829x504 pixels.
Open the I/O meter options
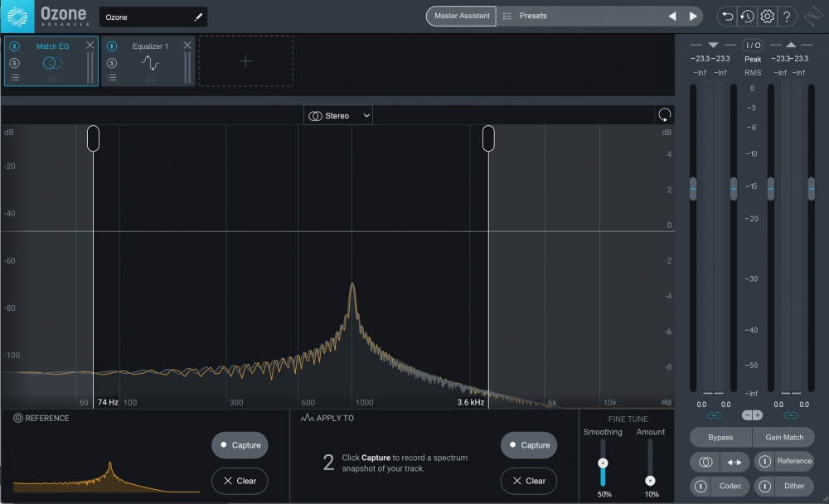pyautogui.click(x=753, y=45)
